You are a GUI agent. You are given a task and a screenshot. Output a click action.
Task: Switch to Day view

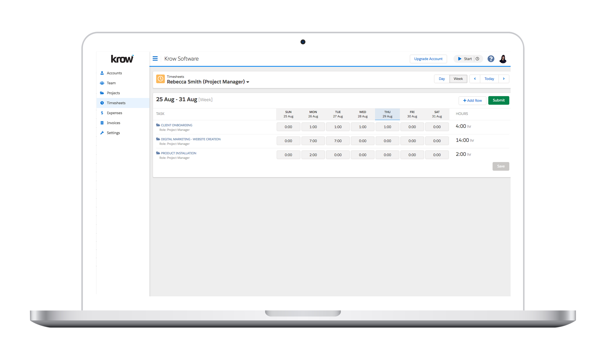[x=441, y=79]
